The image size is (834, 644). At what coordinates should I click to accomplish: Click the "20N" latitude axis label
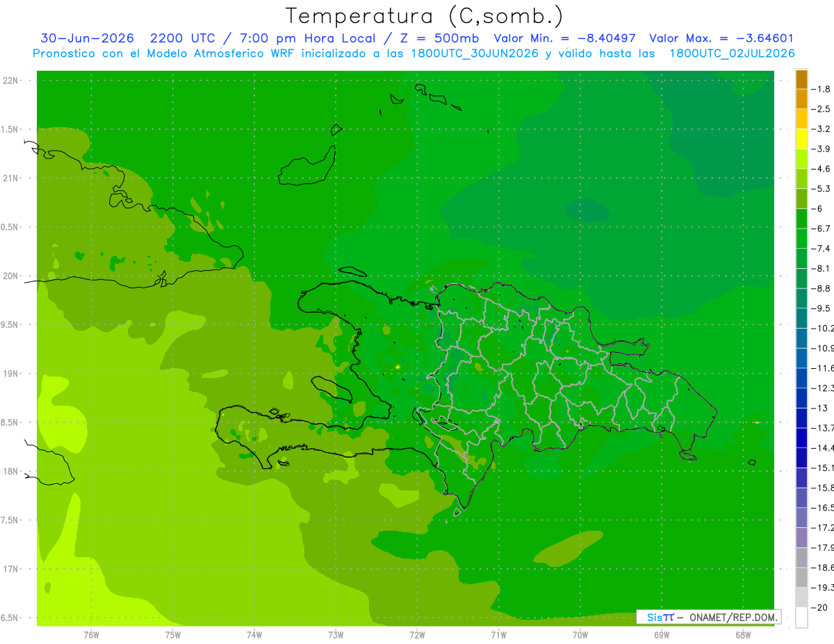[x=10, y=276]
